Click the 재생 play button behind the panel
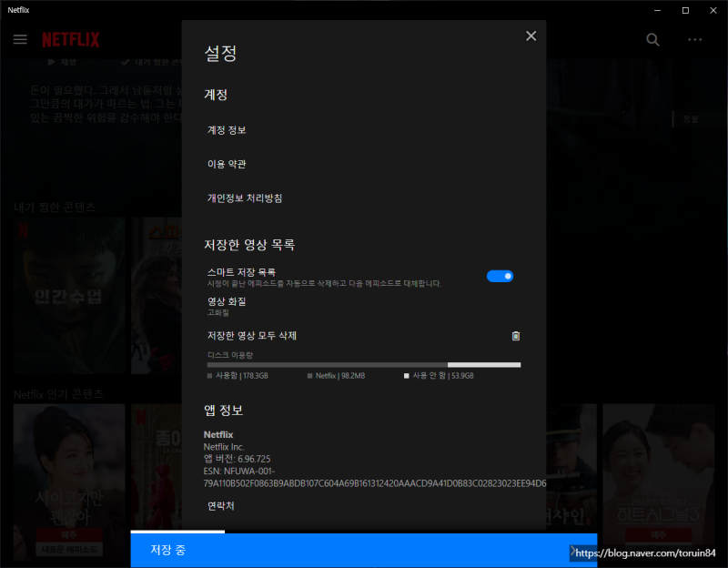 click(x=62, y=62)
